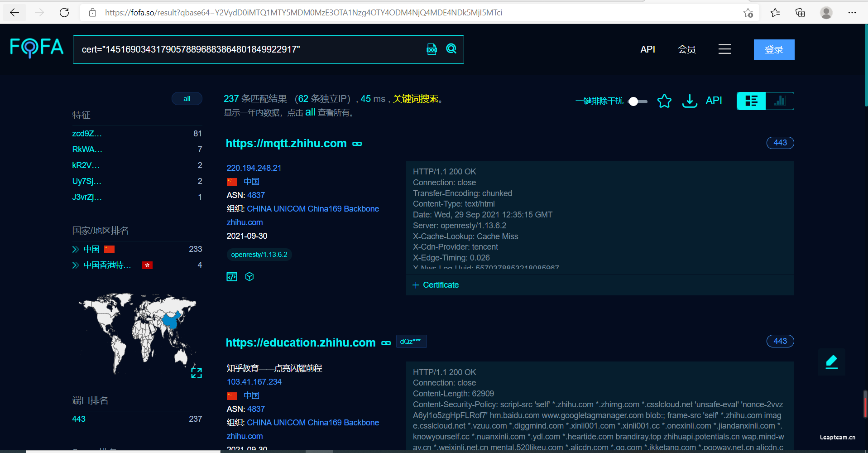Filter by ASN 4837 under mqtt.zhihu.com
Viewport: 868px width, 453px height.
point(256,195)
